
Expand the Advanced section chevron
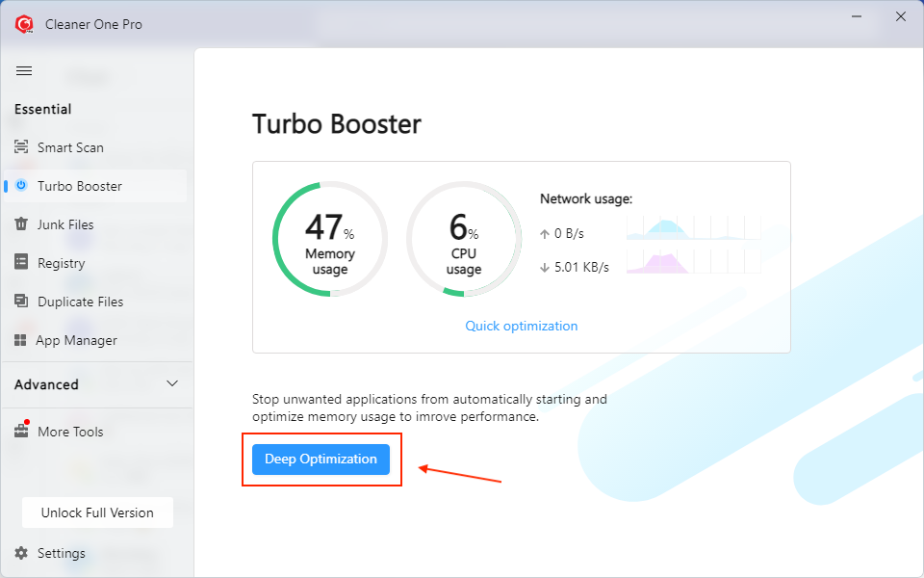tap(172, 383)
